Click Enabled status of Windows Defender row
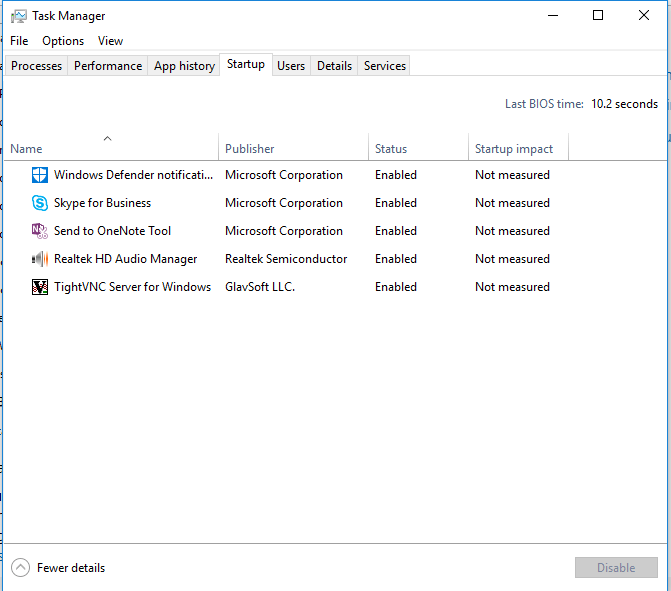 coord(396,175)
